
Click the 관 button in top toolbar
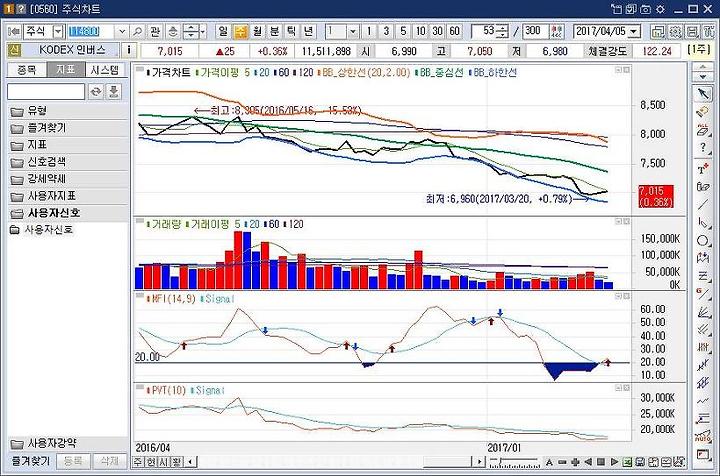155,31
